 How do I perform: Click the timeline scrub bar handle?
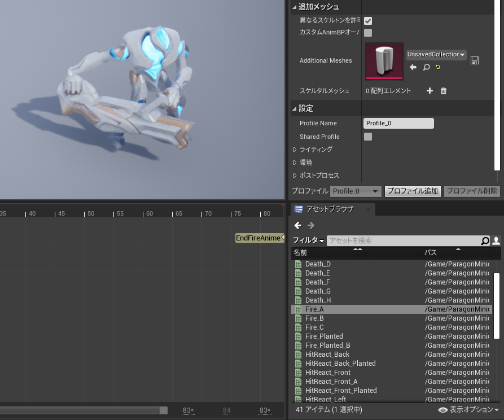(x=163, y=410)
